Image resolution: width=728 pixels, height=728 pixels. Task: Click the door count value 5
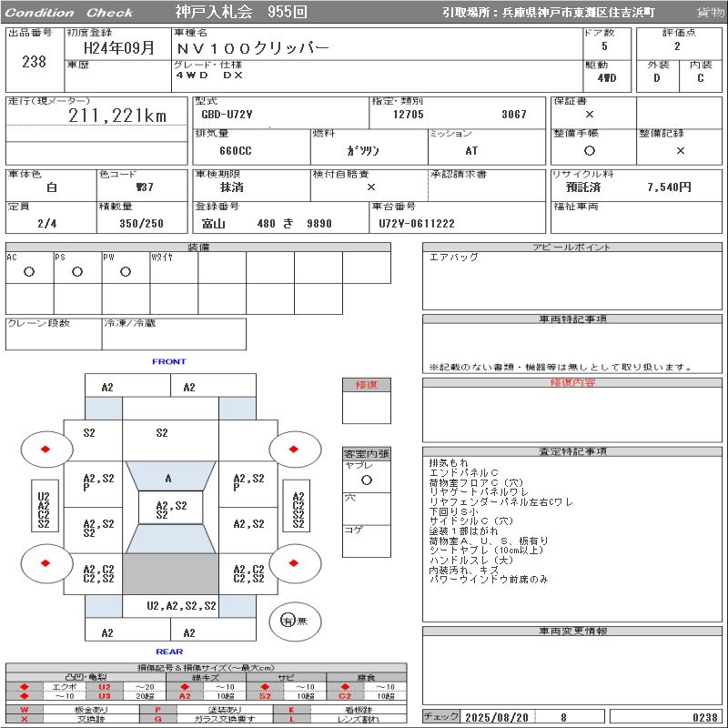click(604, 46)
